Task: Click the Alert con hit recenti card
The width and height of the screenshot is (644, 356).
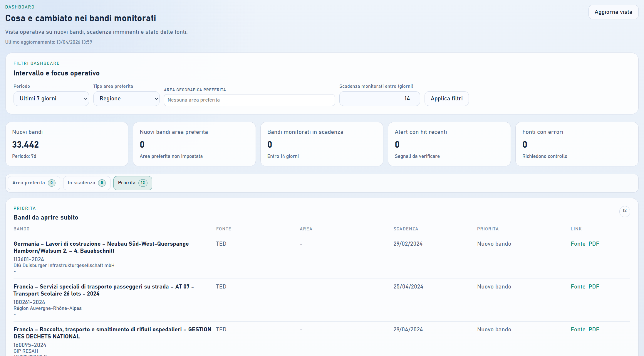Action: click(x=449, y=144)
